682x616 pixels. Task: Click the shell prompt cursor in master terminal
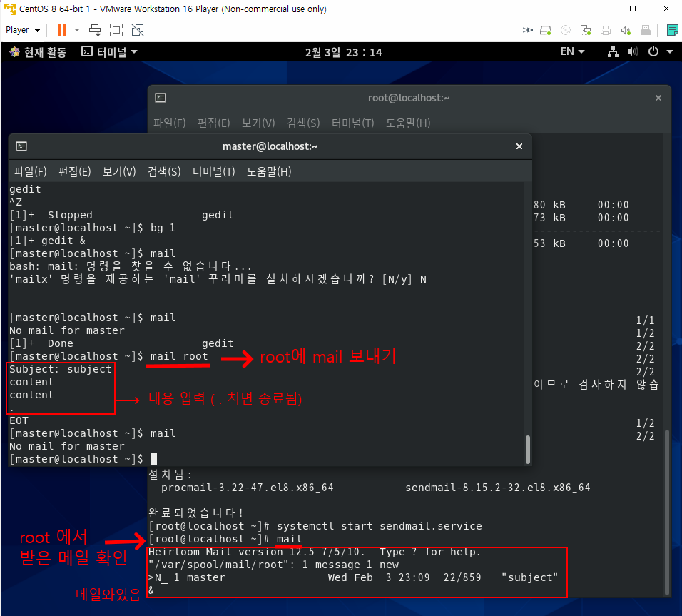tap(153, 459)
